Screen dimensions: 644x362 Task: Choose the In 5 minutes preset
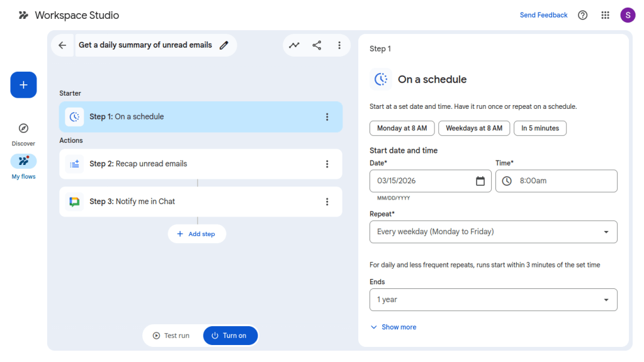click(x=540, y=128)
